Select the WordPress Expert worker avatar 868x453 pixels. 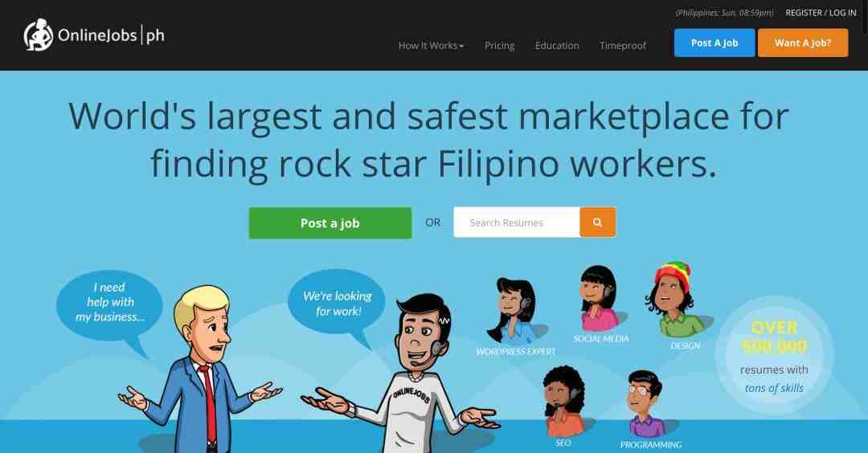click(512, 312)
